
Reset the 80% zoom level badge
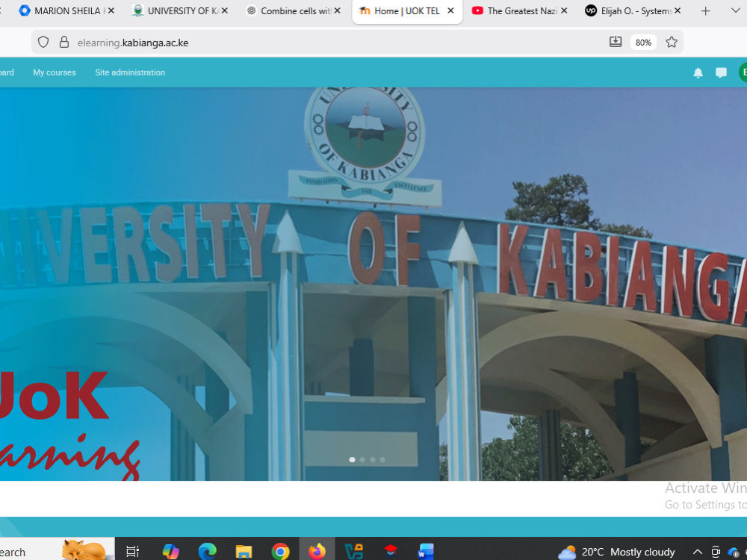point(643,43)
